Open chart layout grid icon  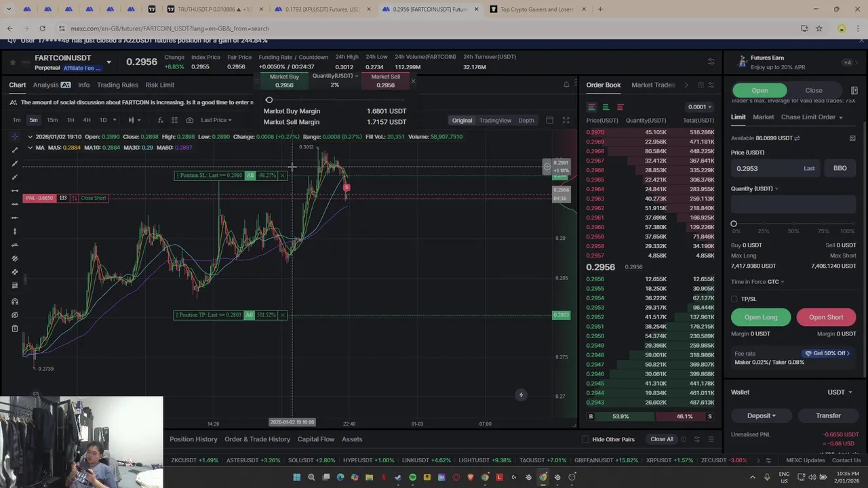[x=550, y=120]
